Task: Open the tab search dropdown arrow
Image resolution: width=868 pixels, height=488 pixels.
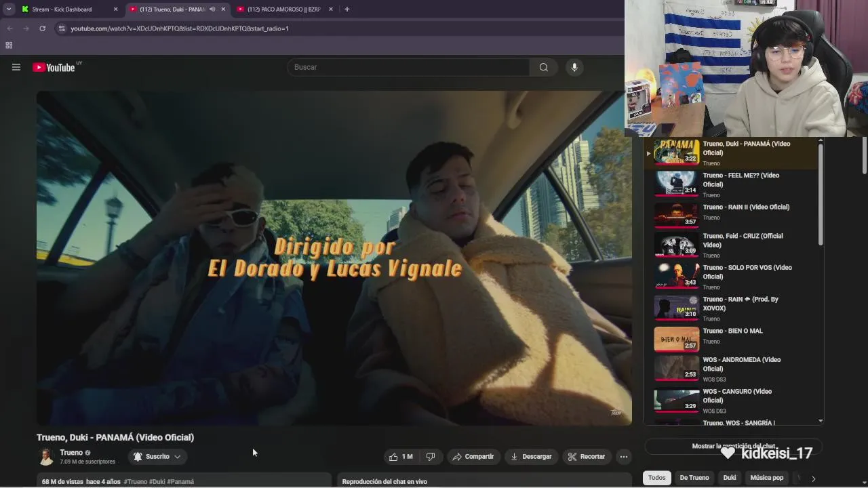Action: 9,9
